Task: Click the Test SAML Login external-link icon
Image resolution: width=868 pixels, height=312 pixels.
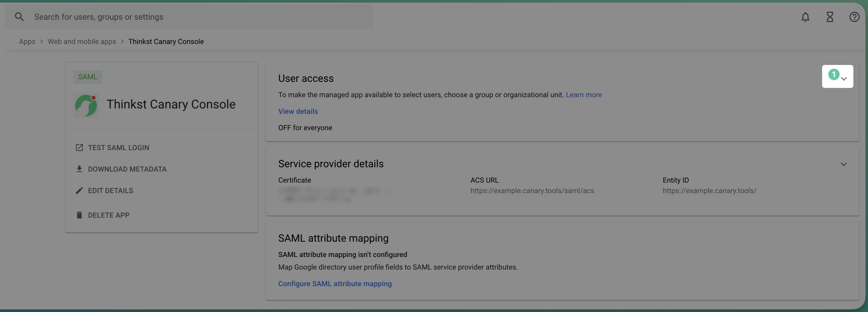Action: 79,148
